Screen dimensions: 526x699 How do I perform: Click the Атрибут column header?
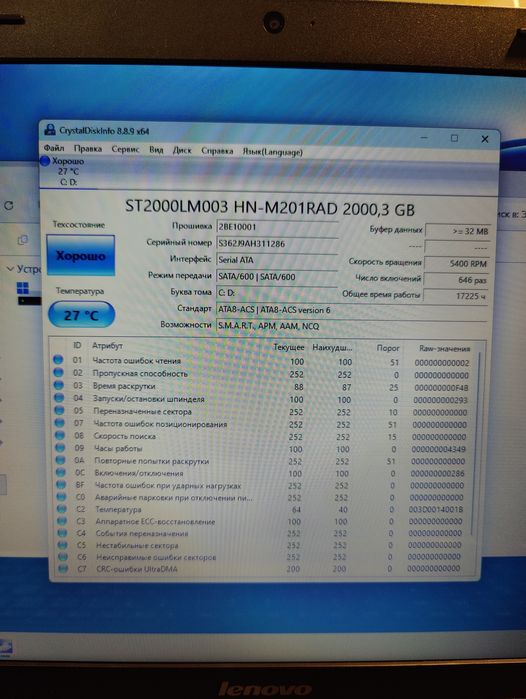[x=107, y=345]
